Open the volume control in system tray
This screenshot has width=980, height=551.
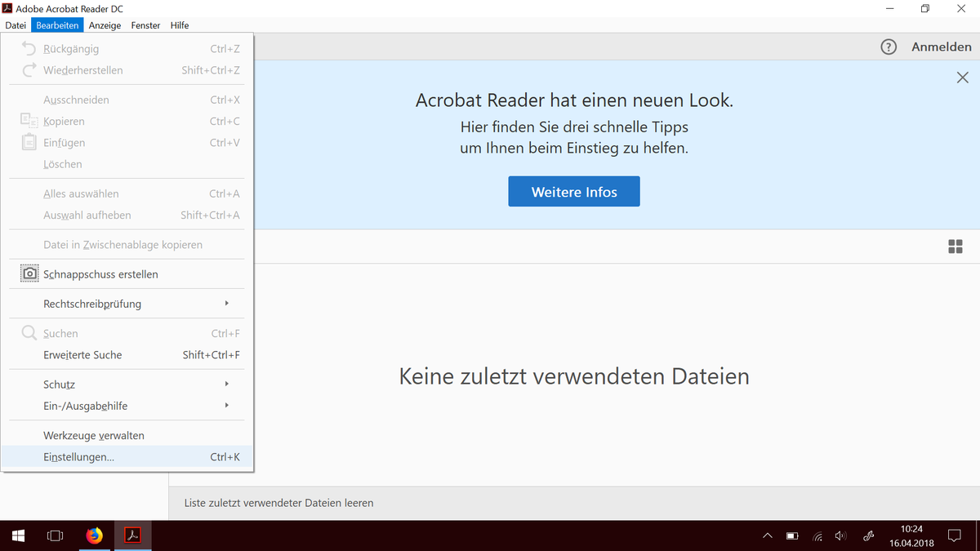point(841,536)
